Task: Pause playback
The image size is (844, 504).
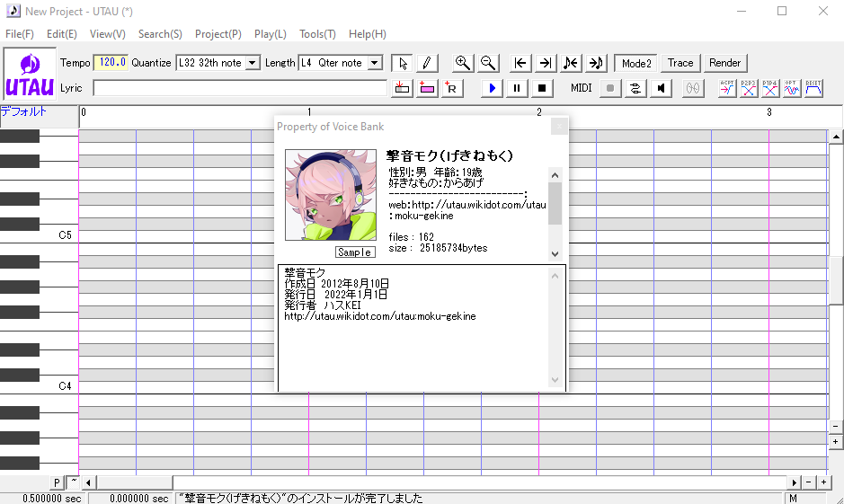Action: pos(517,88)
